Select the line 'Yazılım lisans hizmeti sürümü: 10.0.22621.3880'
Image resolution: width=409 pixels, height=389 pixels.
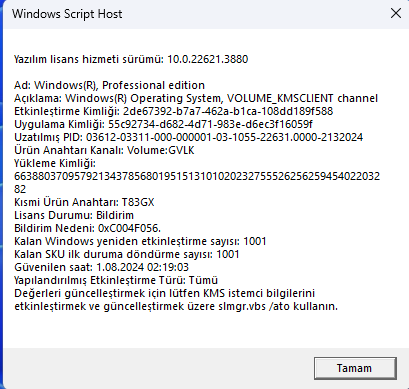point(131,59)
